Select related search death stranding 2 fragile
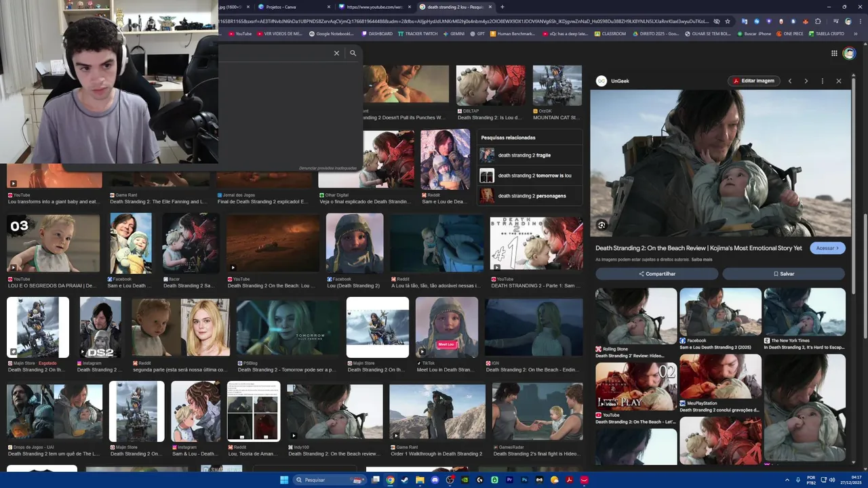Image resolution: width=868 pixels, height=488 pixels. click(x=530, y=155)
